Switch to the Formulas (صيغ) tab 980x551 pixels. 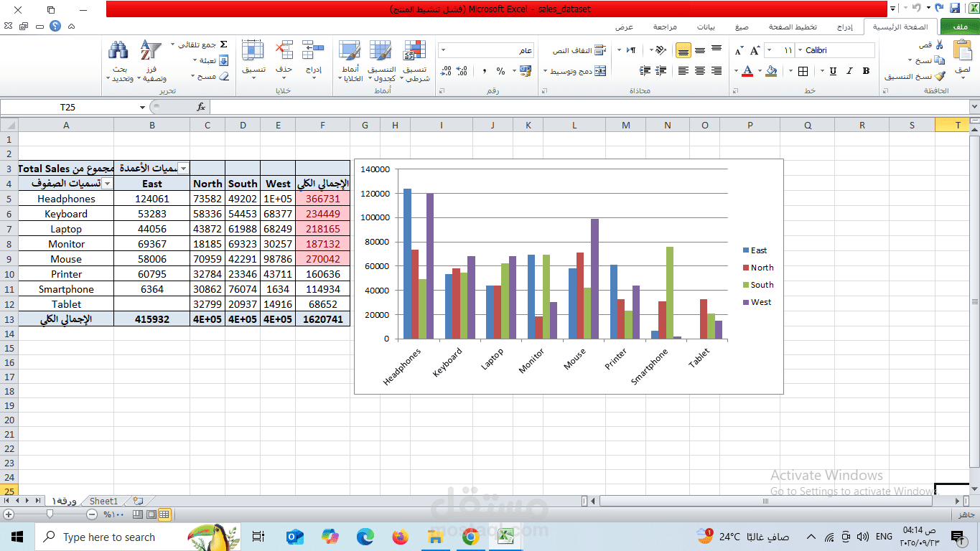pos(742,27)
